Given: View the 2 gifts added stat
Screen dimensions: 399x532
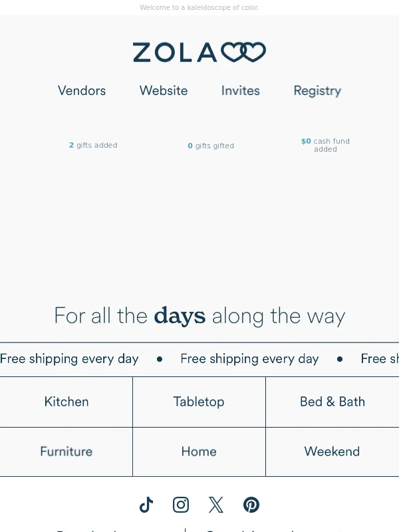Looking at the screenshot, I should coord(93,145).
